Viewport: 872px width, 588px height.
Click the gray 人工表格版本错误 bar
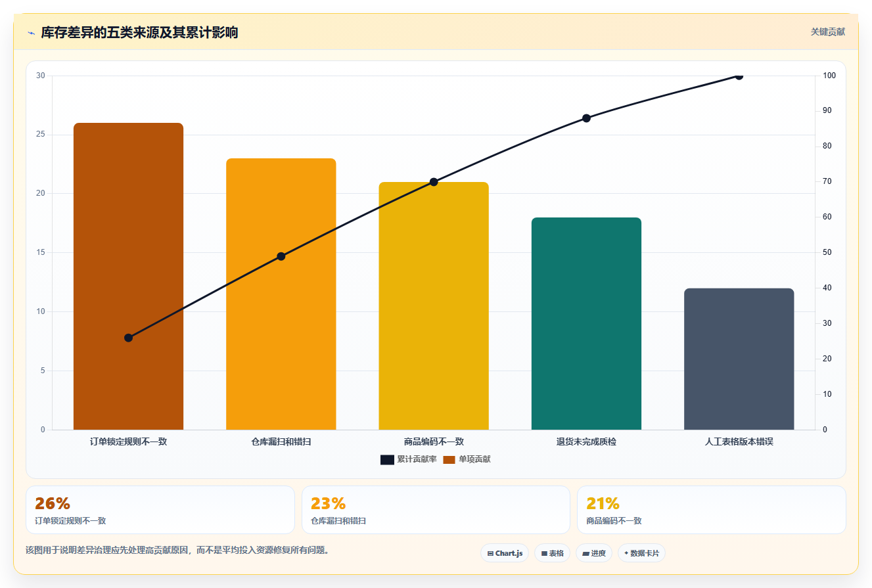click(x=739, y=359)
